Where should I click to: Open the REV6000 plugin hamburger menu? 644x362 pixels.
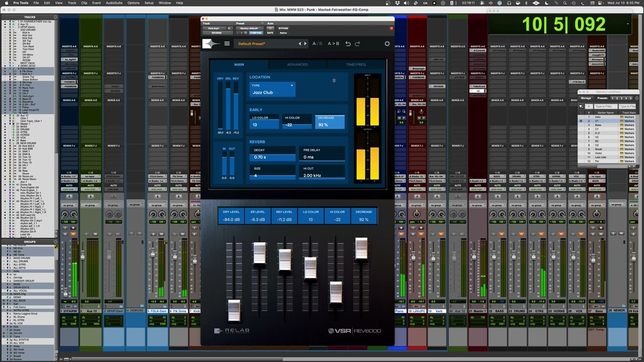227,44
